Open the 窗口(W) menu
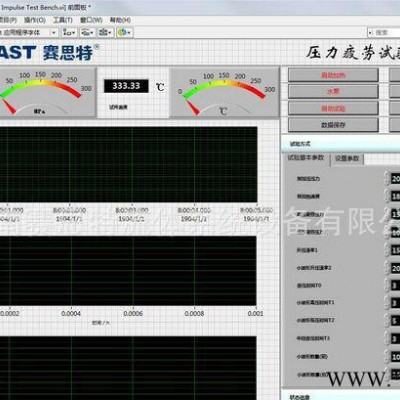The width and height of the screenshot is (400, 400). click(91, 20)
